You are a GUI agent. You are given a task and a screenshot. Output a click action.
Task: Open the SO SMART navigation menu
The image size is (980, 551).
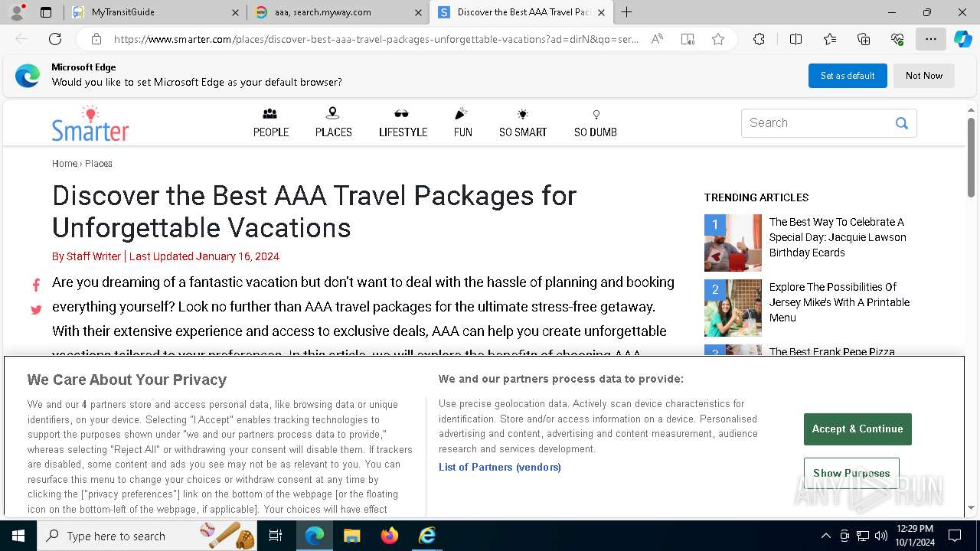[523, 123]
